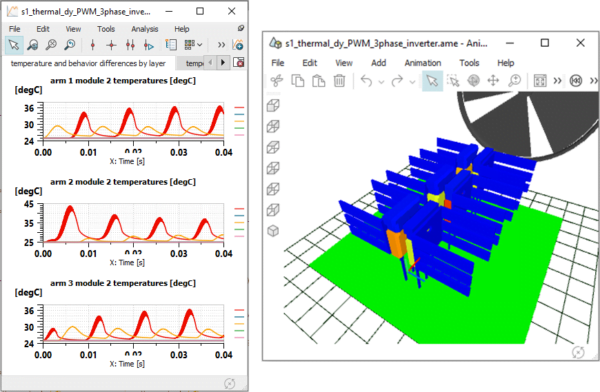Activate the vertical cursor tool
The image size is (600, 392).
[93, 46]
